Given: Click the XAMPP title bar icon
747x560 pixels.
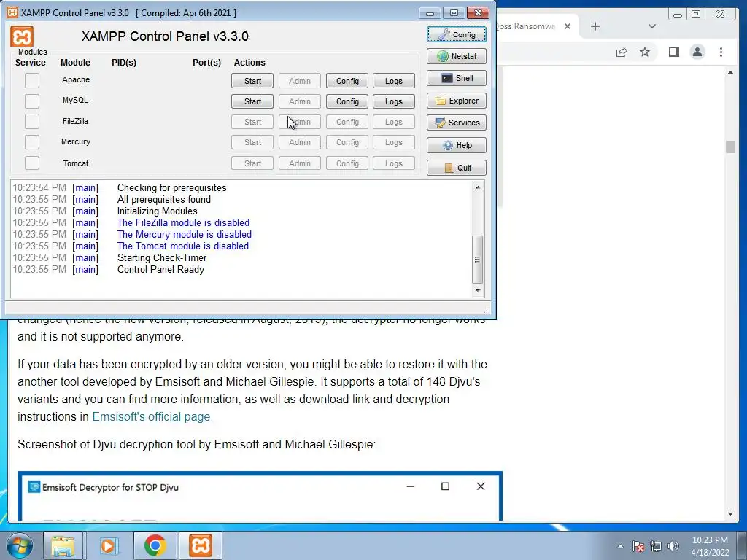Looking at the screenshot, I should point(12,12).
